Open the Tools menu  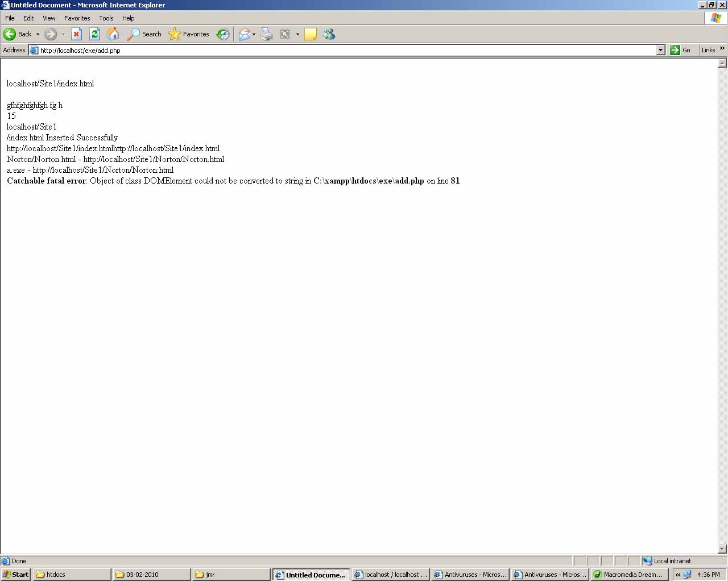pyautogui.click(x=106, y=18)
